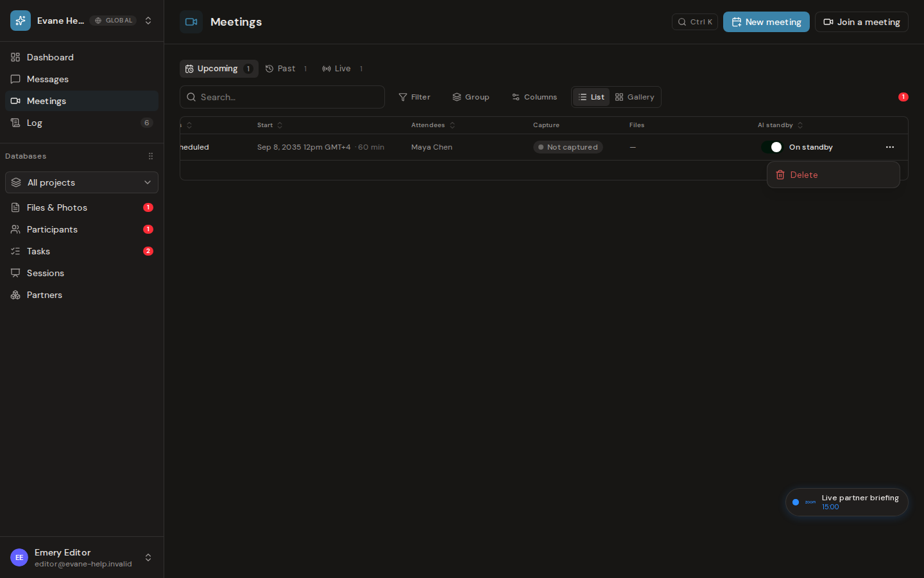Click the Maya Chen attendee cell
Viewport: 924px width, 578px height.
(432, 147)
